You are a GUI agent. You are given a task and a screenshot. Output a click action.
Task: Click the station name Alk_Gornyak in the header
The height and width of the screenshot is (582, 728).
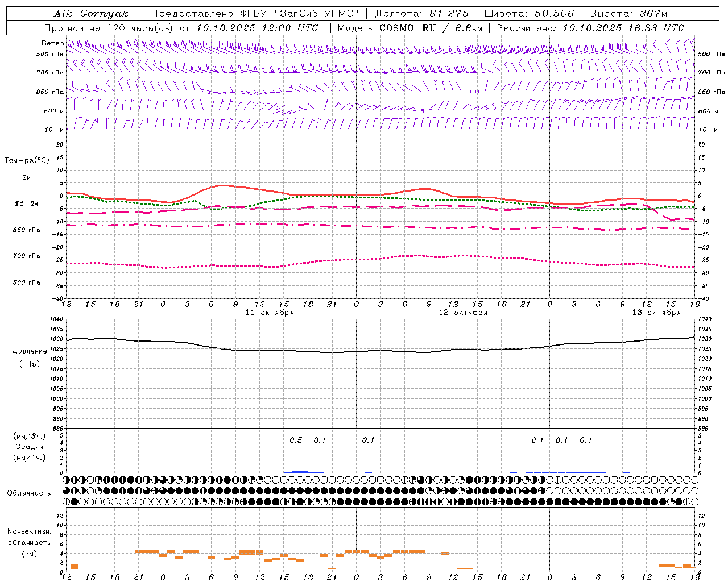(x=91, y=14)
